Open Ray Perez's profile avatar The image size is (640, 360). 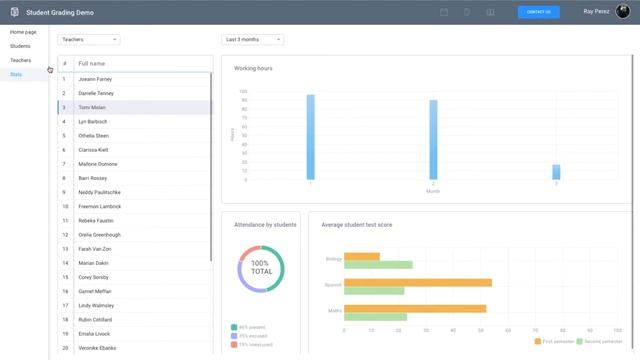pyautogui.click(x=623, y=11)
